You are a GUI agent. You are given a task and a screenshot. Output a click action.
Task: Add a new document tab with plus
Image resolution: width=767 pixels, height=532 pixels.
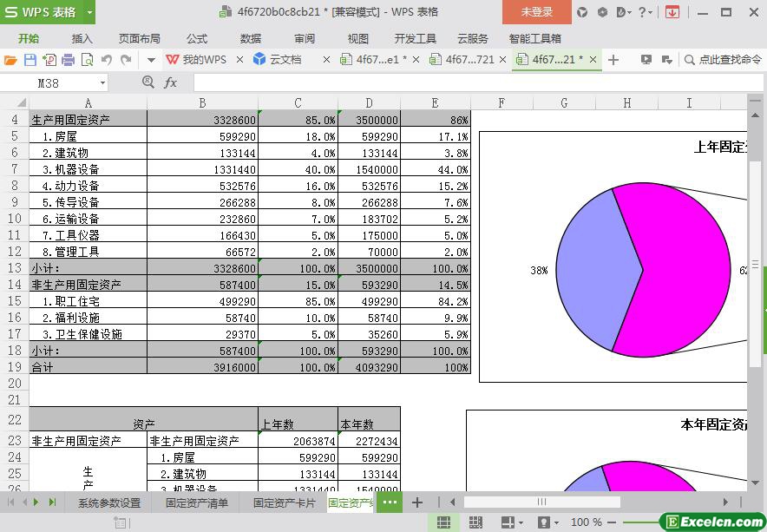tap(613, 60)
